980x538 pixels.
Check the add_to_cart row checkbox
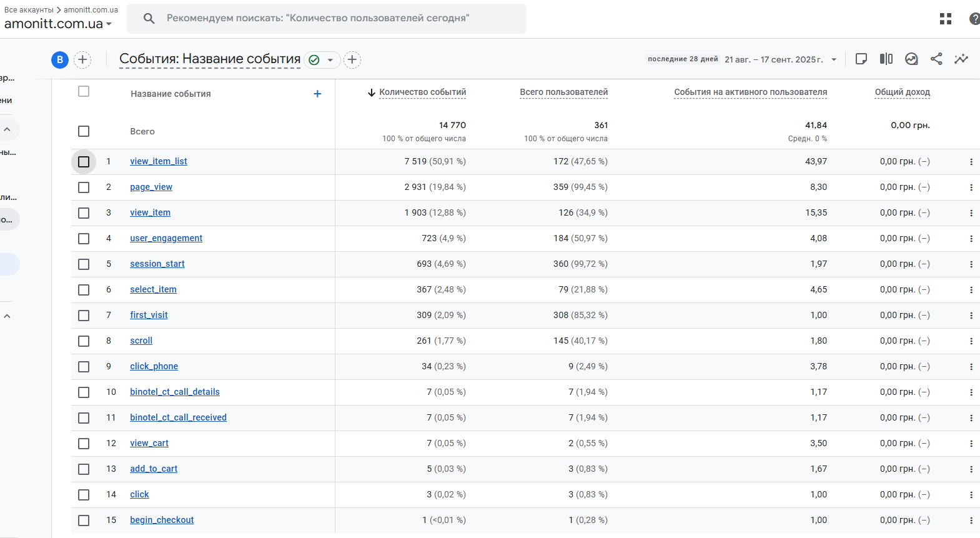coord(84,469)
